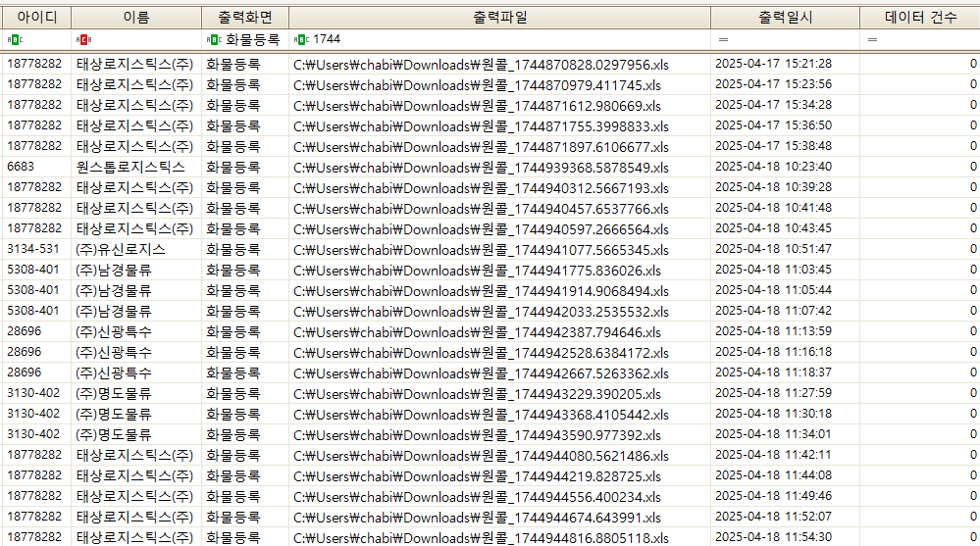Click the 출력일시 equals filter operator icon
The image size is (980, 546).
click(x=723, y=39)
